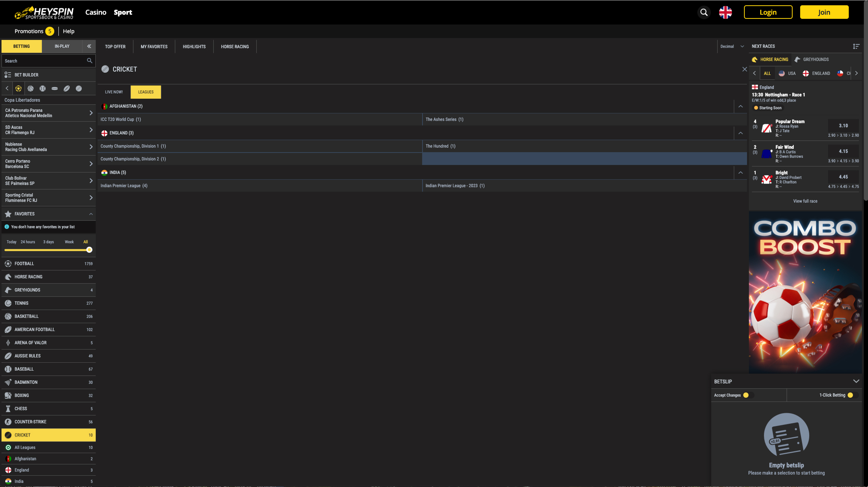Select All Leagues under Cricket
The height and width of the screenshot is (487, 868).
49,447
